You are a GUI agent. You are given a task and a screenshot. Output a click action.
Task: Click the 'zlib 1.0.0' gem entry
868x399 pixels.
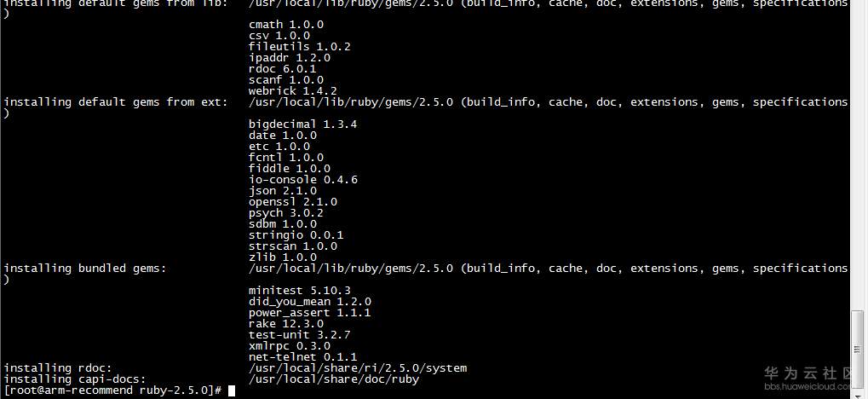click(283, 257)
